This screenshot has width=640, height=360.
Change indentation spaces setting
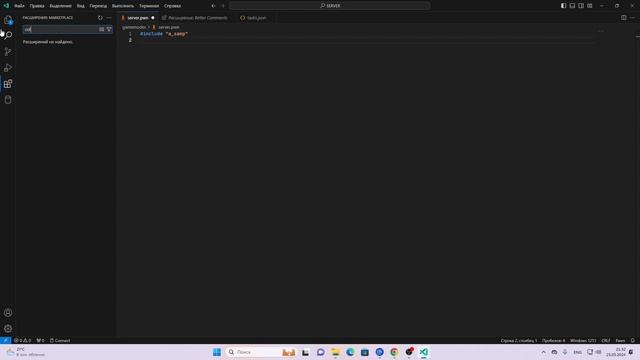[553, 340]
